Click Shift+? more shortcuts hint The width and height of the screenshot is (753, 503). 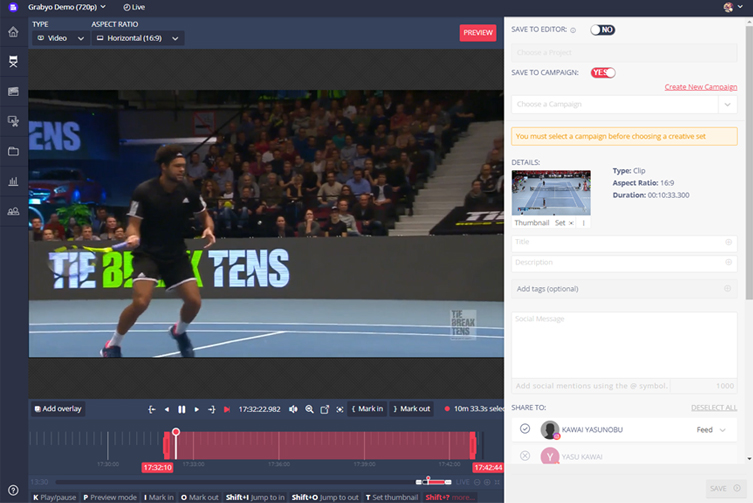point(449,497)
